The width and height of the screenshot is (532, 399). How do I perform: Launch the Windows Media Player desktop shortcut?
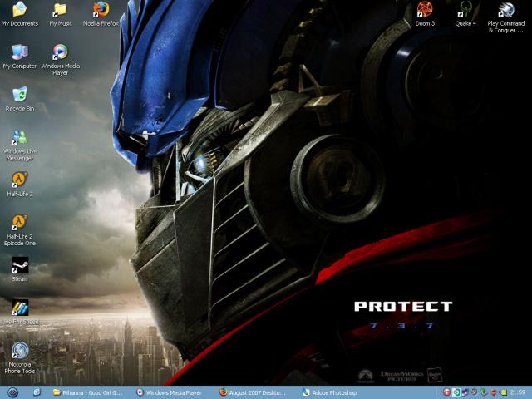pyautogui.click(x=61, y=60)
